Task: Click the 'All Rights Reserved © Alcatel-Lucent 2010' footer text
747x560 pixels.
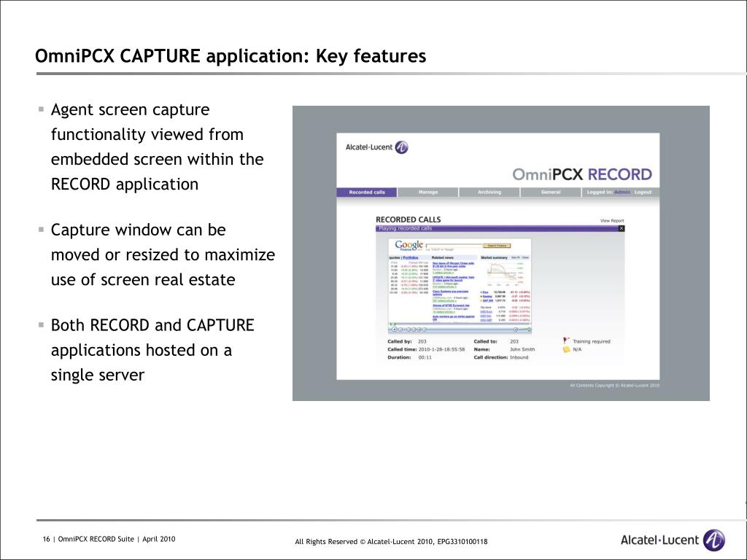Action: pos(365,542)
